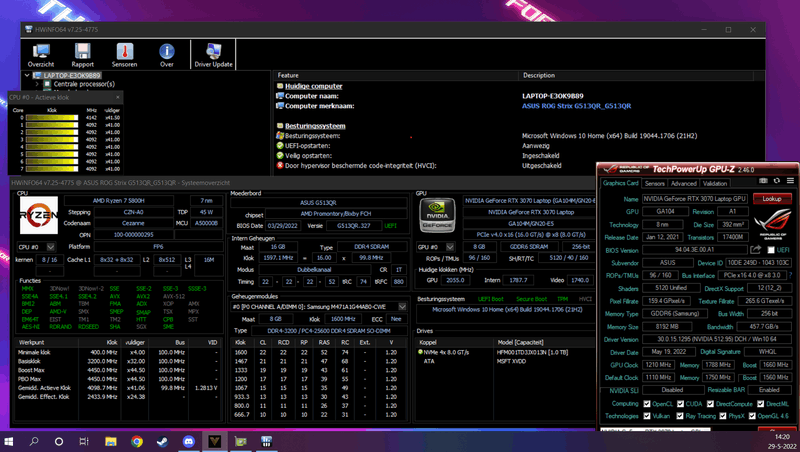This screenshot has width=800, height=452.
Task: Click the Huidige computer heading link
Action: pos(313,86)
